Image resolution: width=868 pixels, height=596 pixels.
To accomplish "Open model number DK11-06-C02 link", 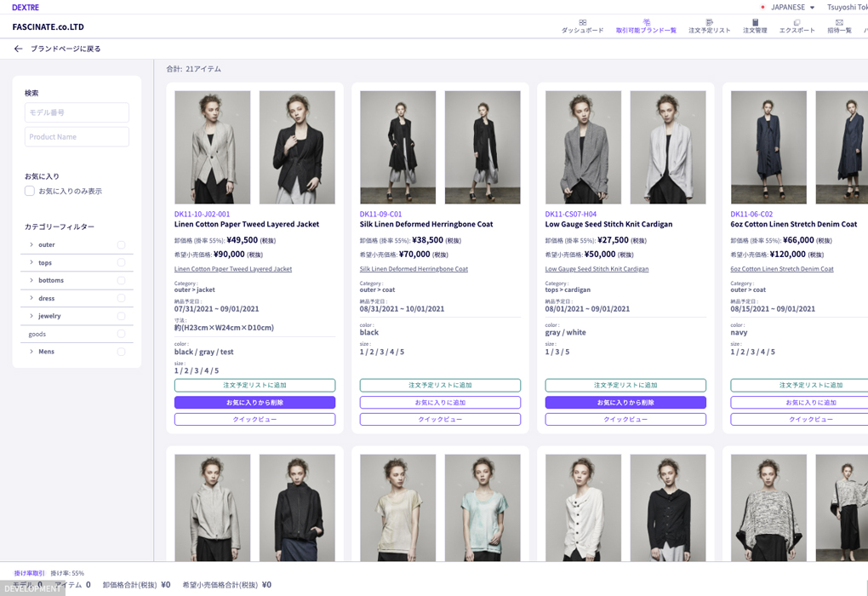I will point(751,215).
